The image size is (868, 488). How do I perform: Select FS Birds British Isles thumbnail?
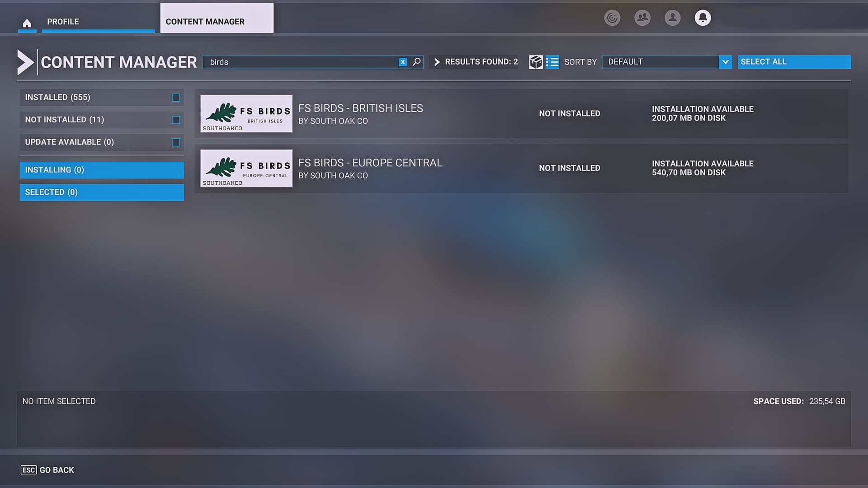(246, 114)
